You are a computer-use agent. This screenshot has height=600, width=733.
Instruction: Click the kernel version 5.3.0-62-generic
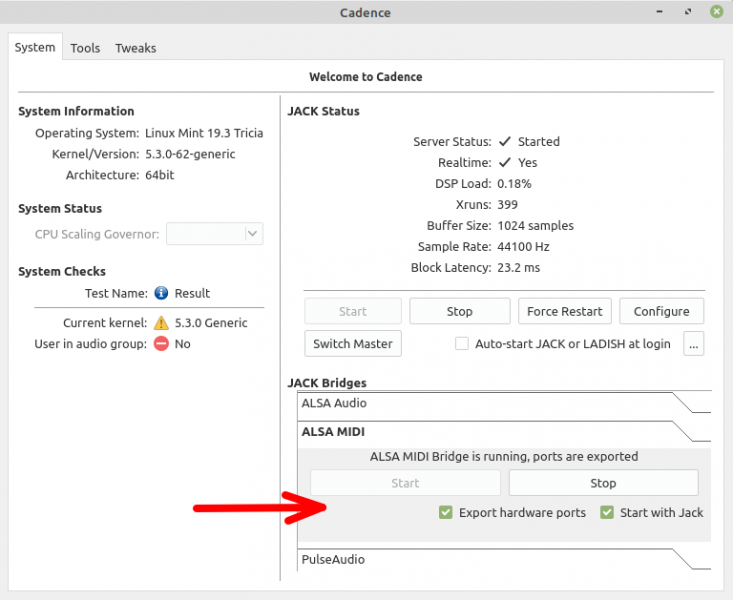click(190, 154)
